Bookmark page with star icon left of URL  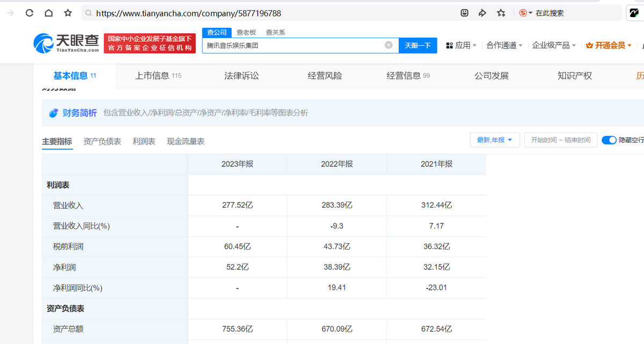point(68,13)
